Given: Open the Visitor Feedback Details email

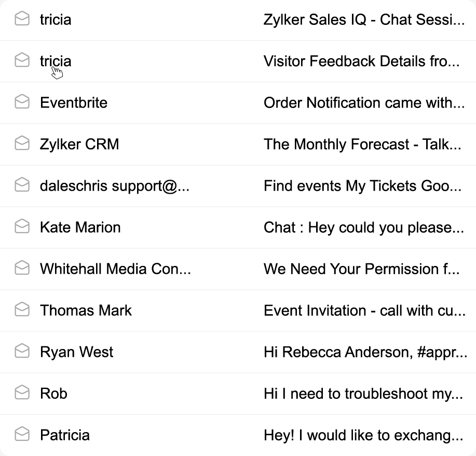Looking at the screenshot, I should point(361,61).
